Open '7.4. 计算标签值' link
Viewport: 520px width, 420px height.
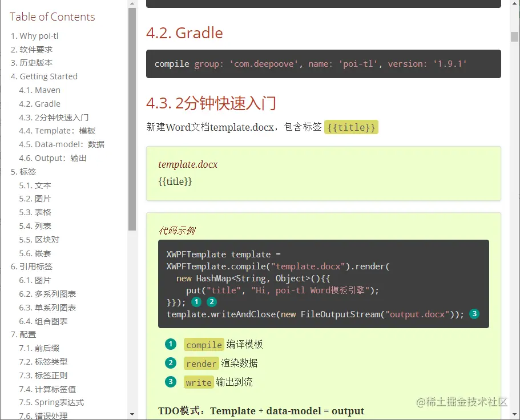pos(47,389)
